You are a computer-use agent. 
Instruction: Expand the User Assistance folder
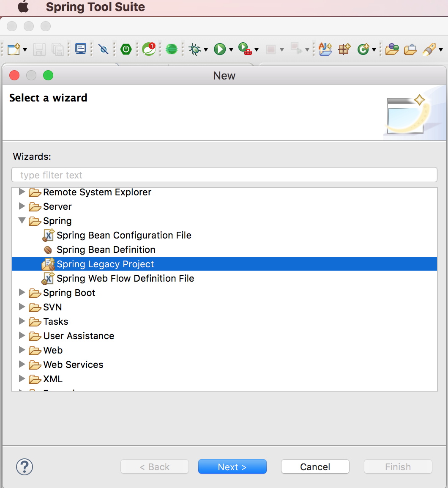(22, 335)
